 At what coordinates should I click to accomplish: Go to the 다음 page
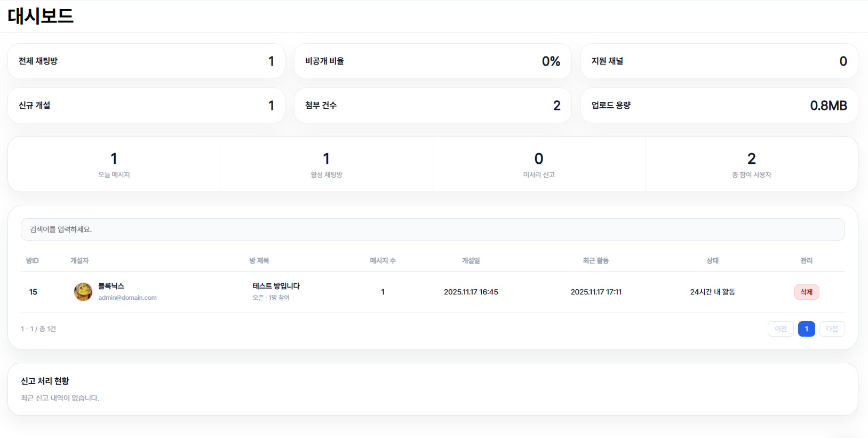(x=832, y=329)
